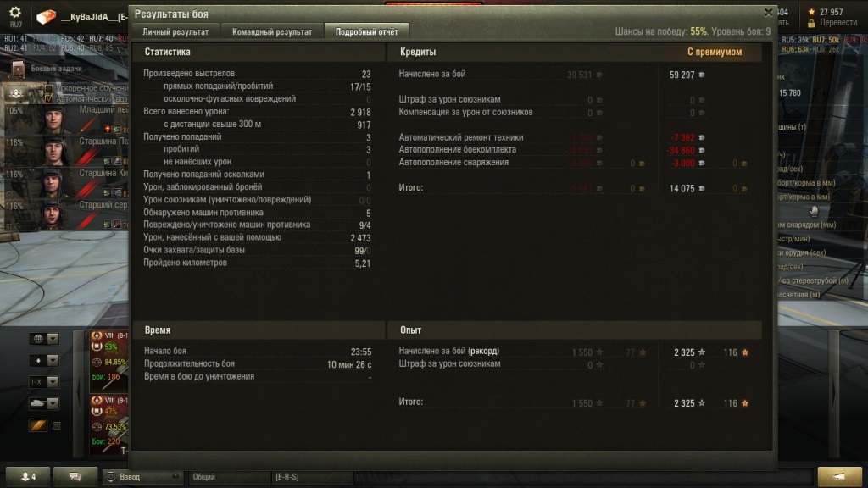Switch to Личный результат tab
This screenshot has height=488, width=868.
pyautogui.click(x=175, y=31)
